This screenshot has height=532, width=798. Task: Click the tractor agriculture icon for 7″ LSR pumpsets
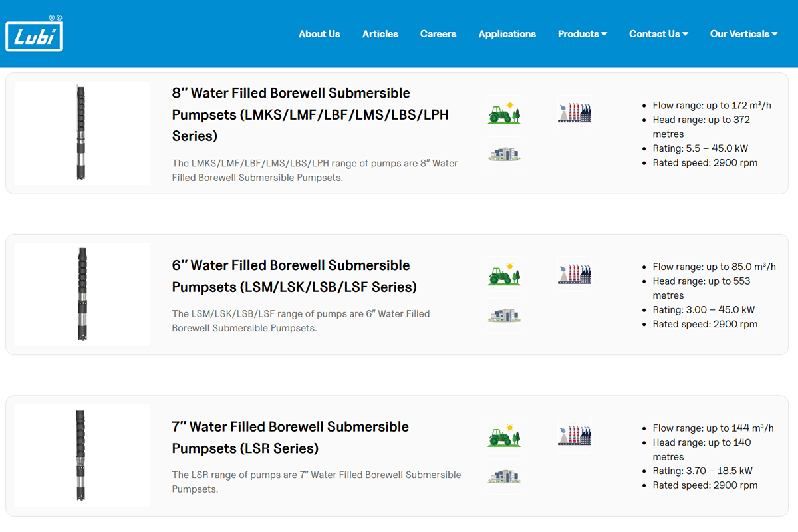504,435
